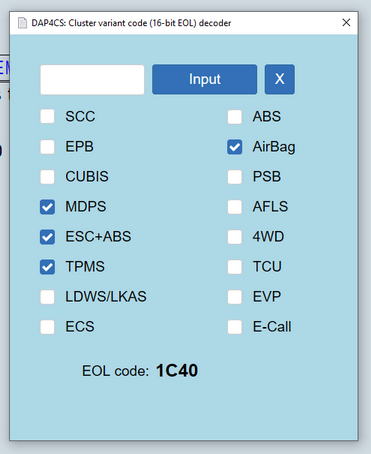The image size is (371, 454).
Task: Tick the LDWS/LKAS checkbox
Action: pyautogui.click(x=47, y=297)
